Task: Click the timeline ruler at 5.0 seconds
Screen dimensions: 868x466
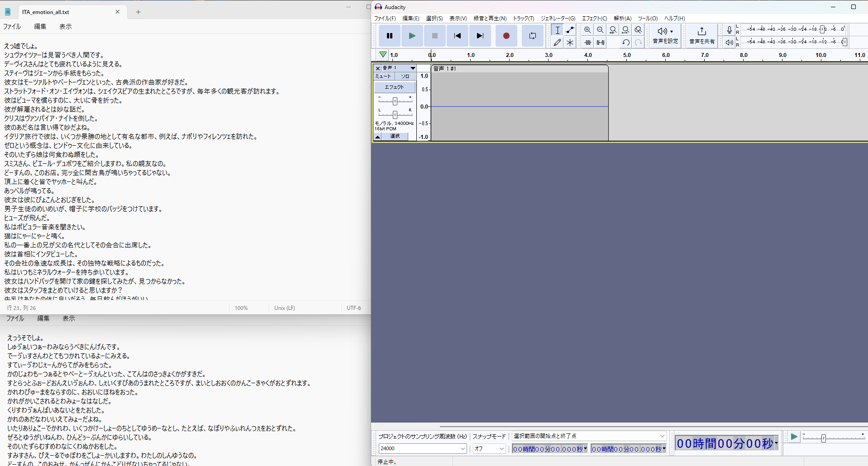Action: coord(627,55)
